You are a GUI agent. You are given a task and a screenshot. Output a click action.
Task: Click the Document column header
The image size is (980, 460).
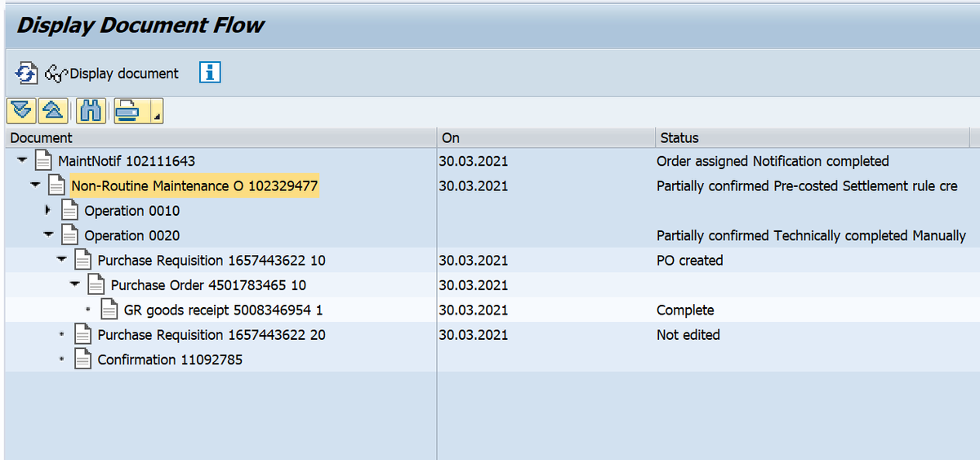click(220, 138)
